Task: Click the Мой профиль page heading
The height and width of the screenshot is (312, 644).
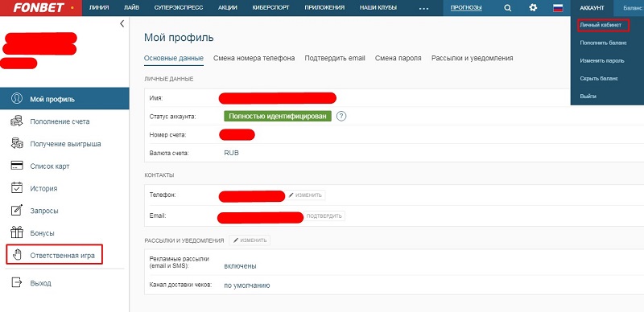Action: [x=179, y=38]
